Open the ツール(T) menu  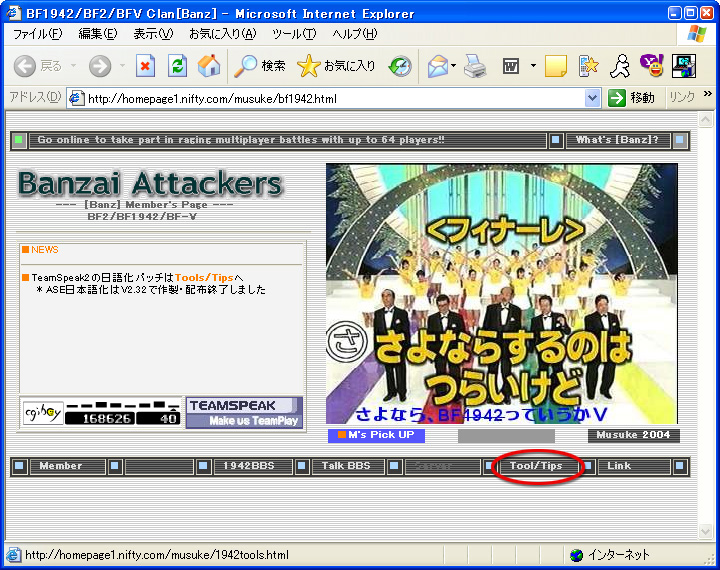click(294, 34)
